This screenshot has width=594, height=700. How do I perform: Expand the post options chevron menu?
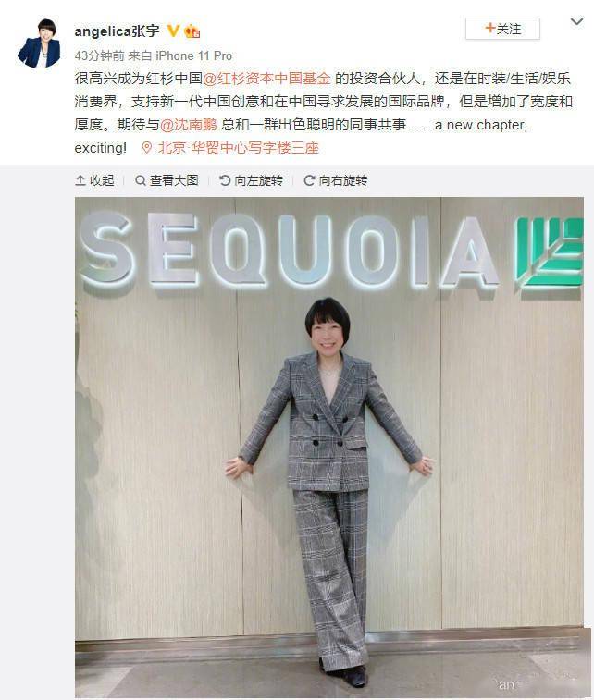(576, 21)
